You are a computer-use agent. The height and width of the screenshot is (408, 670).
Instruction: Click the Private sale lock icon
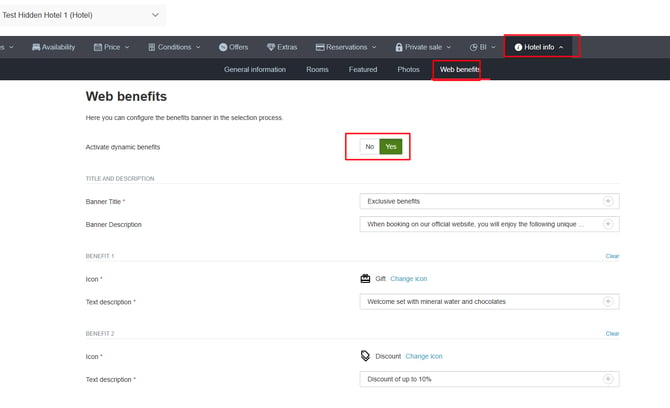[x=399, y=47]
